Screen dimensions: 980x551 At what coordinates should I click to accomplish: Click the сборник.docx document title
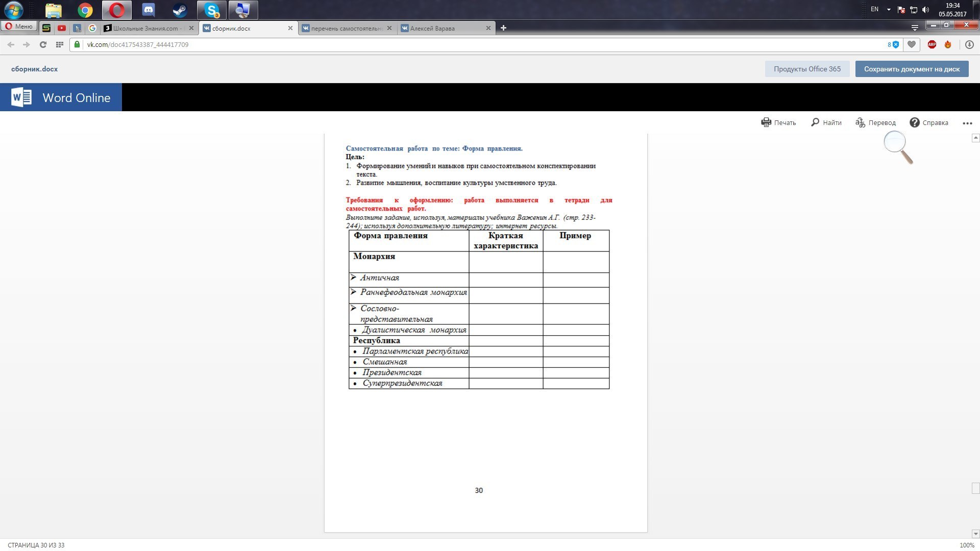(34, 69)
